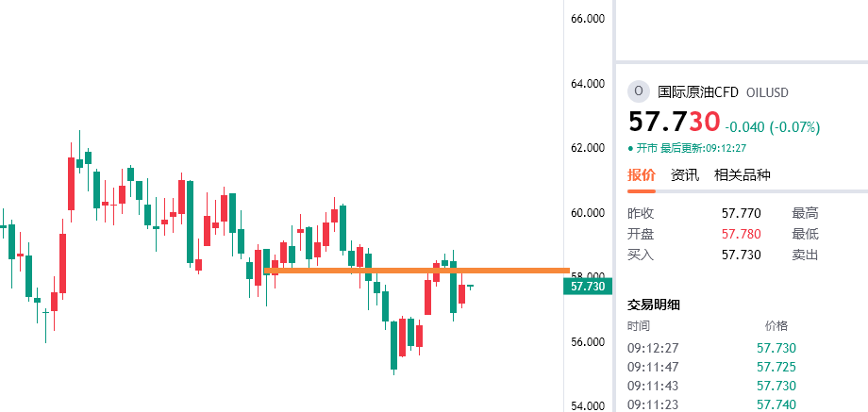Click the -0.040 (-0.07%) change value
Image resolution: width=868 pixels, height=412 pixels.
[x=773, y=126]
